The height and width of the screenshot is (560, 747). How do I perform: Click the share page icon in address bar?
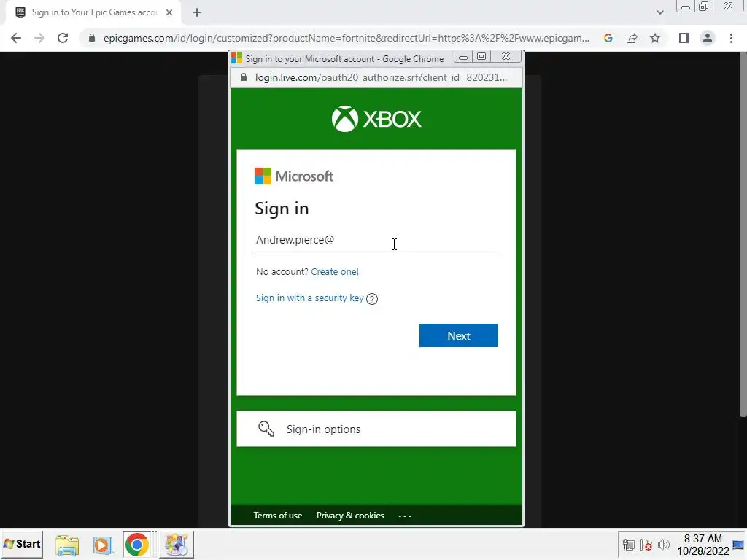coord(632,38)
